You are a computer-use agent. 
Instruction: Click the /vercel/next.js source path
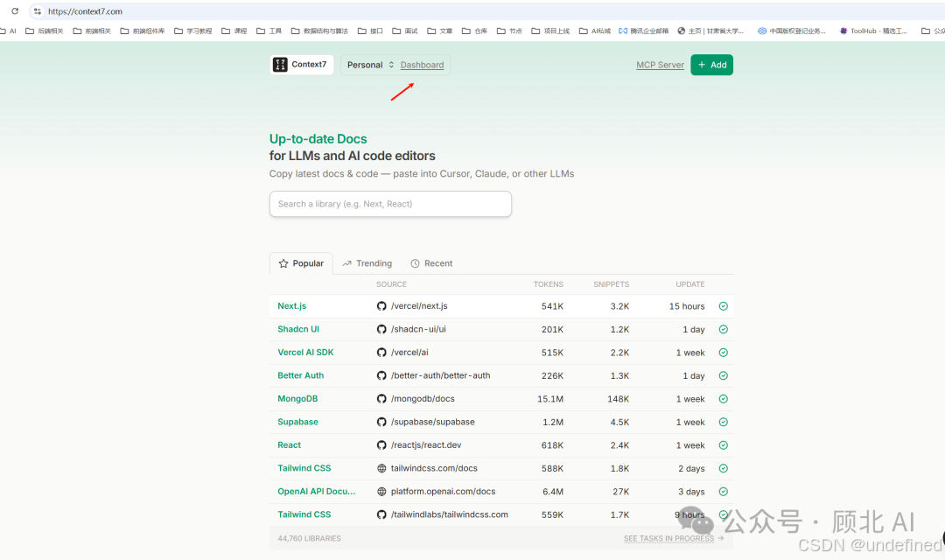(x=419, y=306)
